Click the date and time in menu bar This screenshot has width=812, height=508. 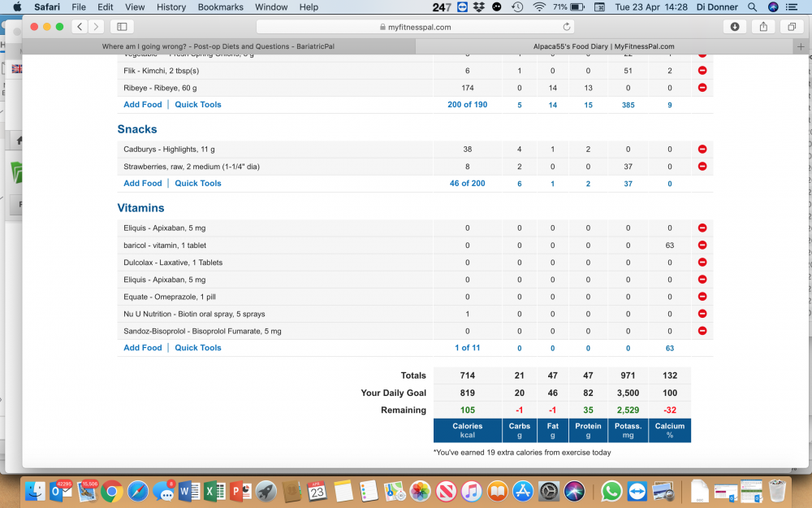[651, 7]
